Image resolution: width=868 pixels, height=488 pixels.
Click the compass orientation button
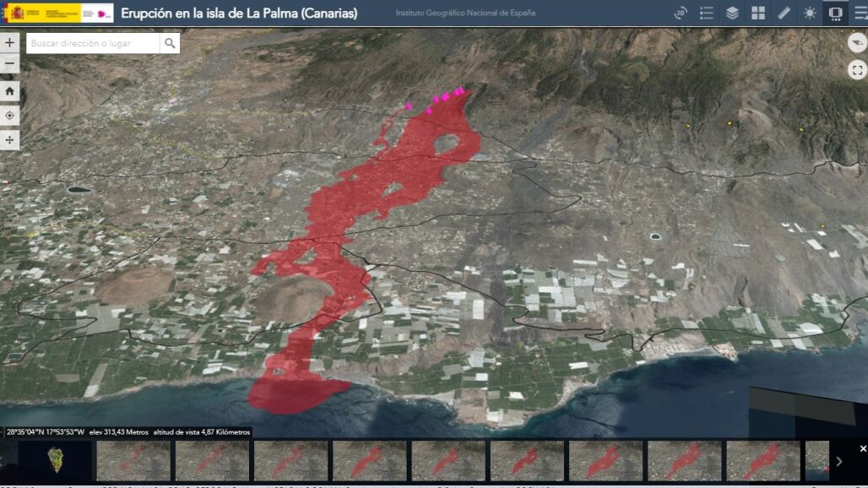pos(857,43)
